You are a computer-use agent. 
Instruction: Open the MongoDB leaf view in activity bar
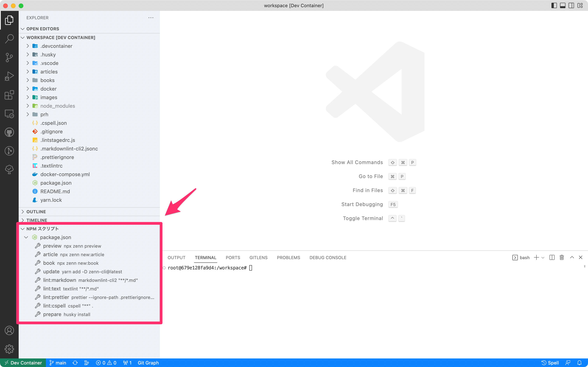(x=9, y=170)
